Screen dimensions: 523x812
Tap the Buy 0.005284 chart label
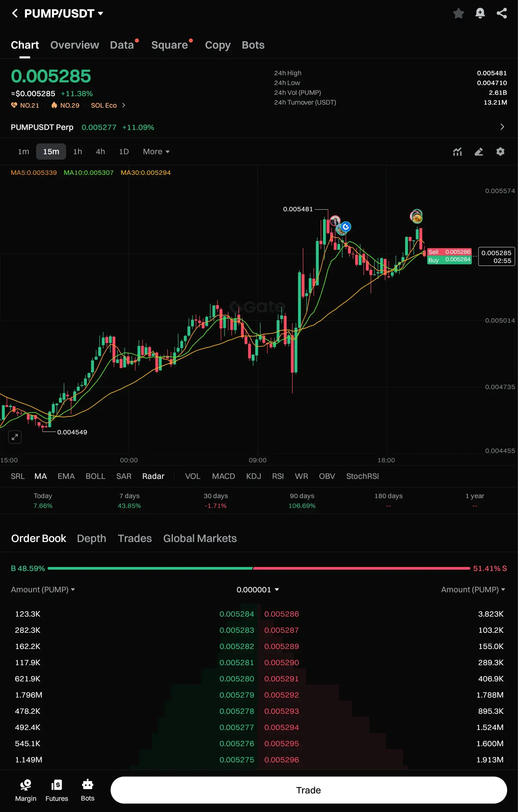tap(449, 260)
